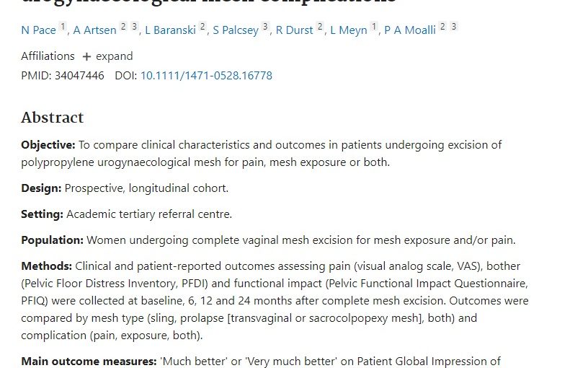Open author R Durst link
Image resolution: width=588 pixels, height=368 pixels.
click(x=294, y=30)
